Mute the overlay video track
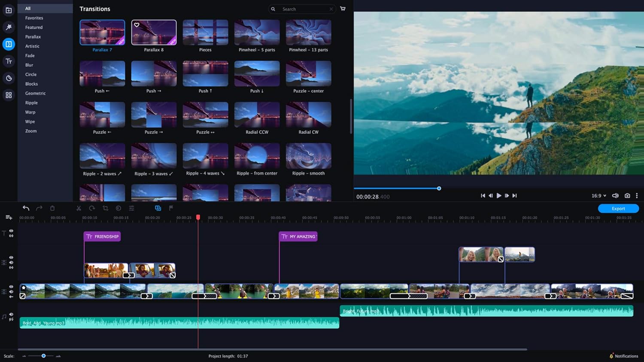644x362 pixels. pos(11,262)
